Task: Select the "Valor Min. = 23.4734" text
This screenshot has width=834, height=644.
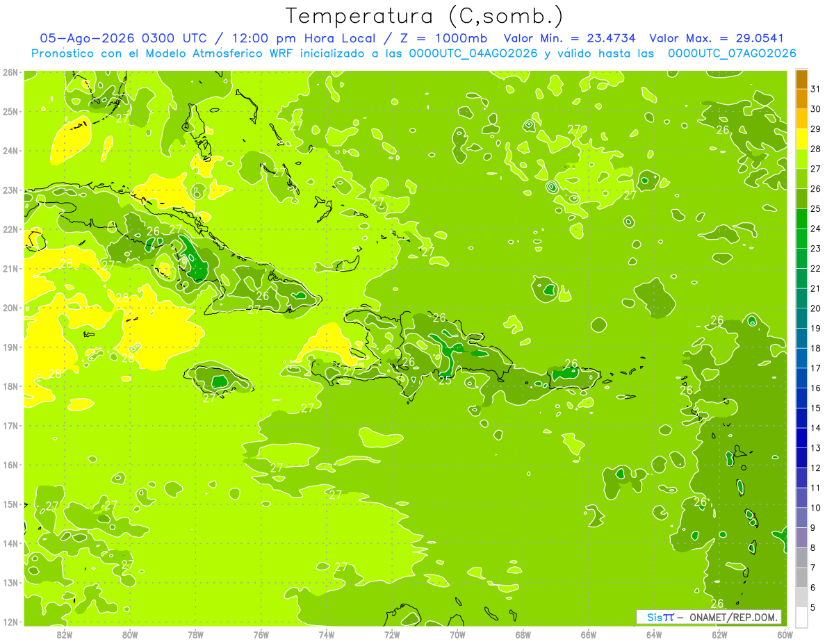Action: (570, 38)
